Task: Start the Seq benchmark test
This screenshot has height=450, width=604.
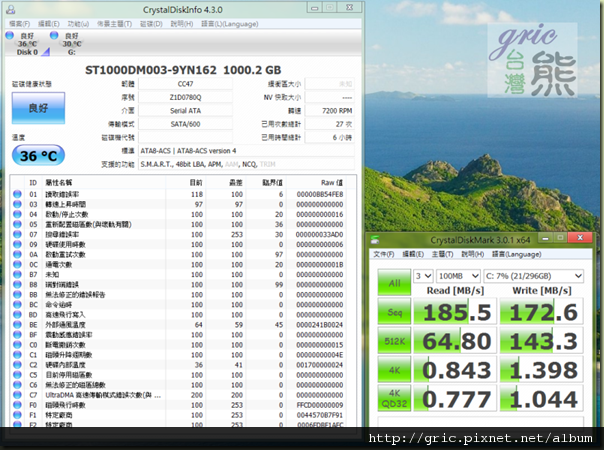Action: [394, 312]
